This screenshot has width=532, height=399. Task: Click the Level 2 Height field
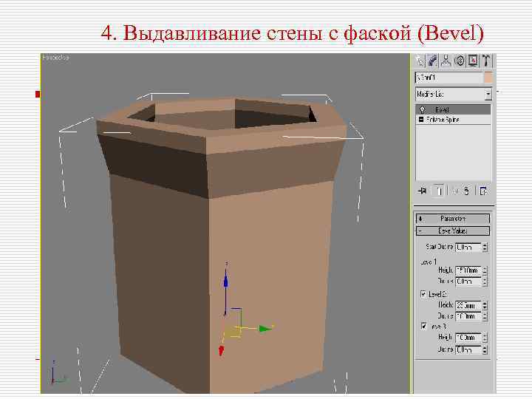pyautogui.click(x=468, y=305)
